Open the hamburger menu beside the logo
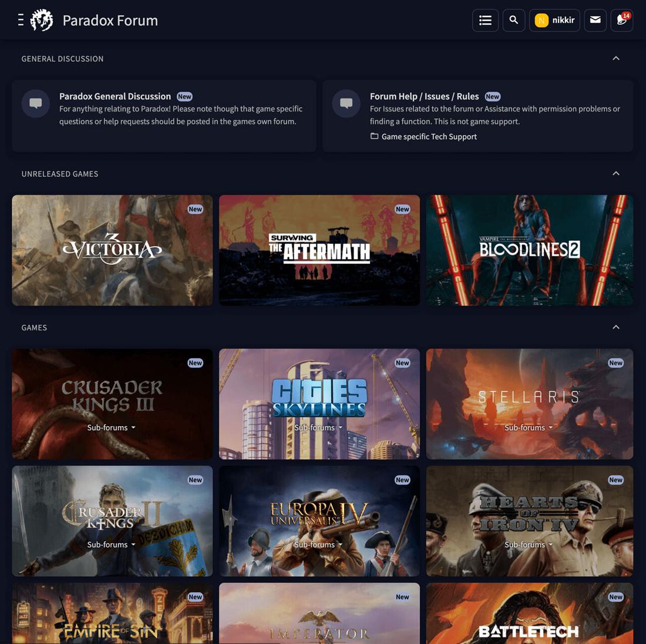The image size is (646, 644). click(21, 20)
